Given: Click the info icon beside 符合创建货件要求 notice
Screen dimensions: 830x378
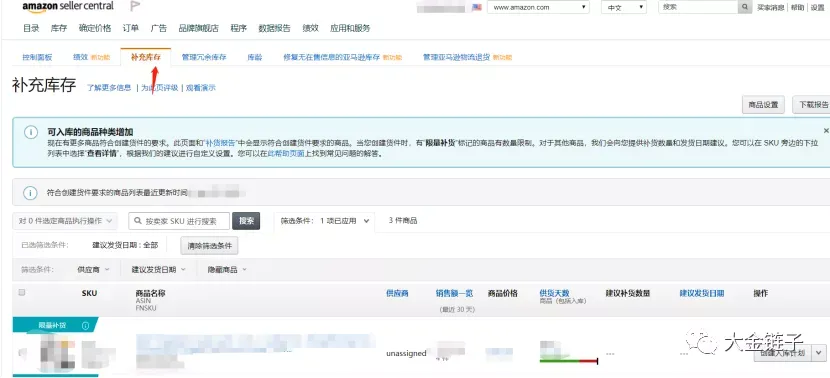Looking at the screenshot, I should point(31,193).
